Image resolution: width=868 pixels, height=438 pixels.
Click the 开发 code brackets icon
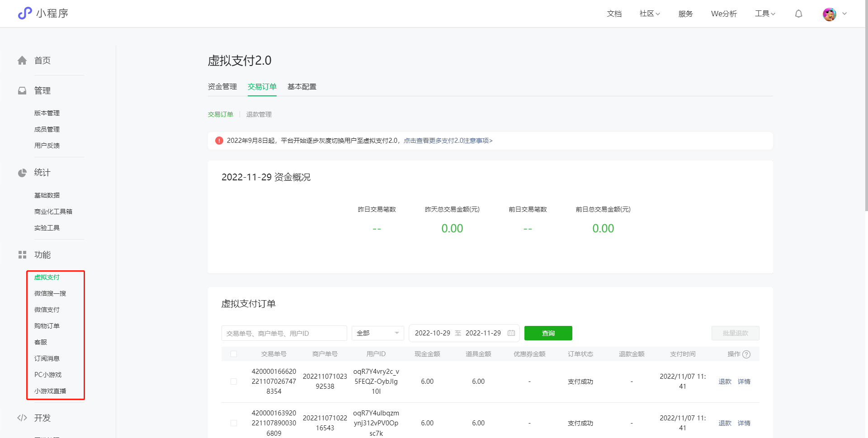(22, 418)
